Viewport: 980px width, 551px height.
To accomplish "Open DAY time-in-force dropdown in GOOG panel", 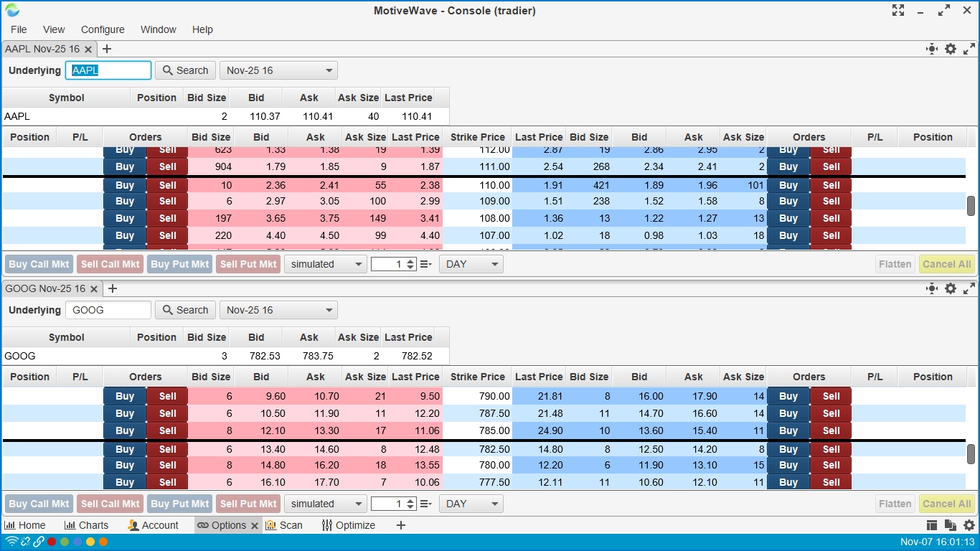I will 471,504.
